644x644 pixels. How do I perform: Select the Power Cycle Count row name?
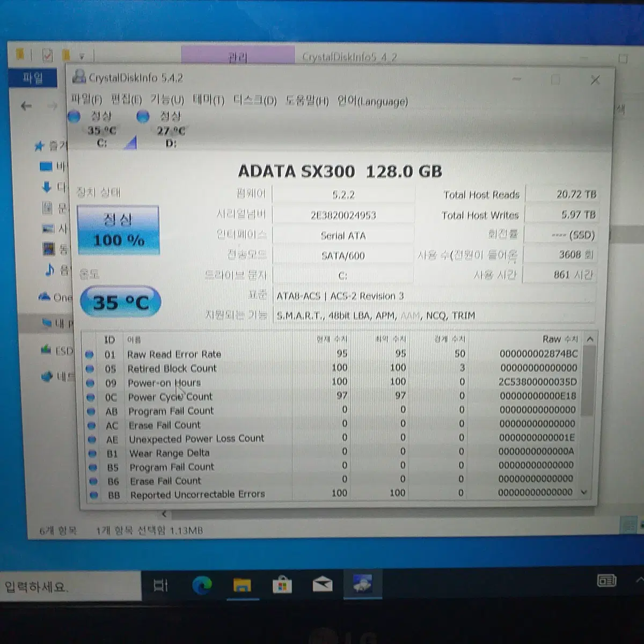coord(170,397)
